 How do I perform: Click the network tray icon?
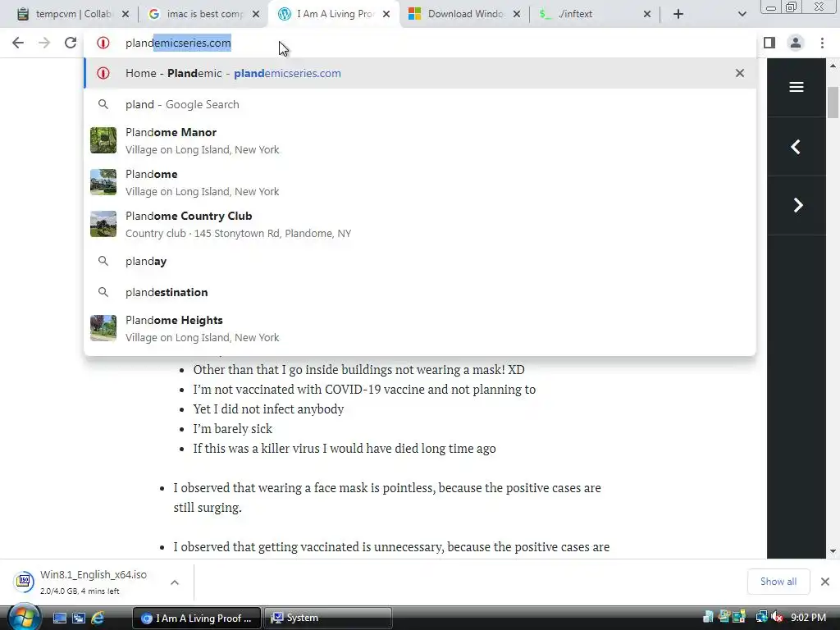pos(761,618)
